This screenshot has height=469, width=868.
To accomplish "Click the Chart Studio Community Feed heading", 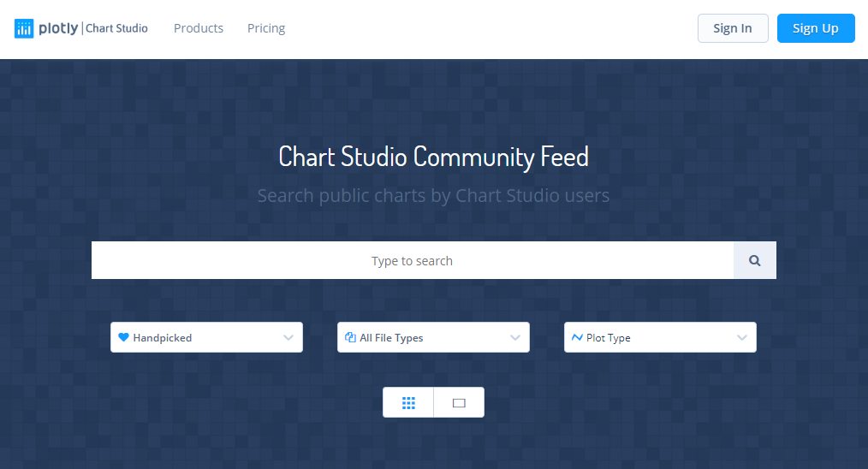I will point(433,157).
